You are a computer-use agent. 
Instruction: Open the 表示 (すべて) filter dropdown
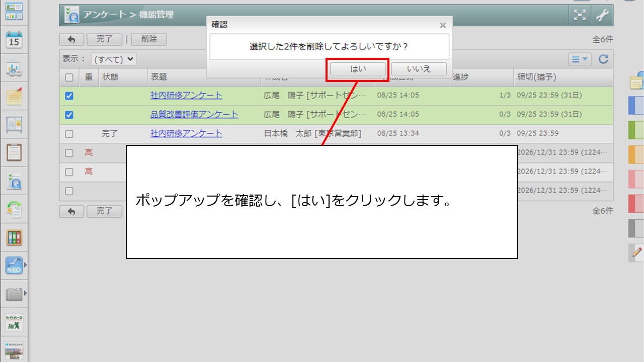(114, 59)
